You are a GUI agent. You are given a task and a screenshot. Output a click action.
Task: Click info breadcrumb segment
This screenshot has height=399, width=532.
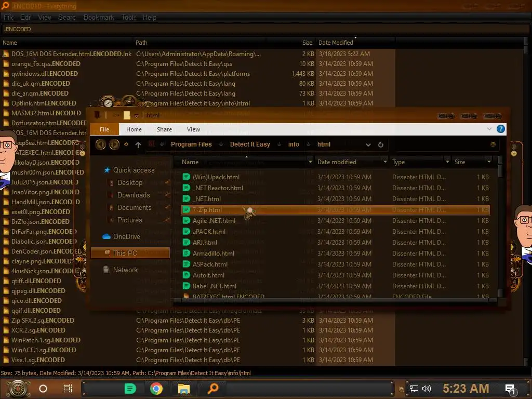point(294,144)
